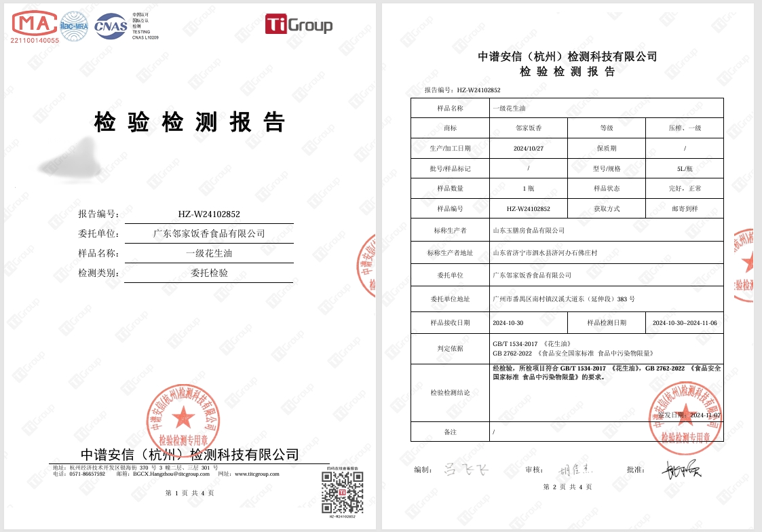Click the company name heading on page 2

[567, 57]
